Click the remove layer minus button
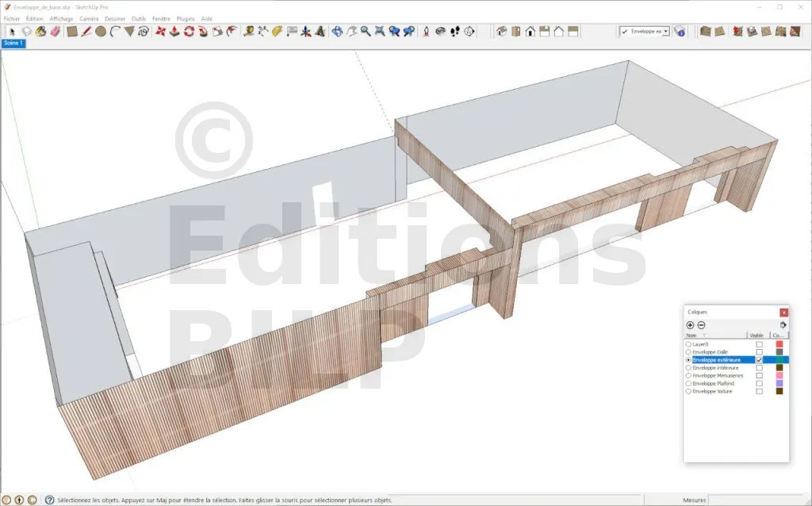Image resolution: width=812 pixels, height=506 pixels. [x=701, y=325]
